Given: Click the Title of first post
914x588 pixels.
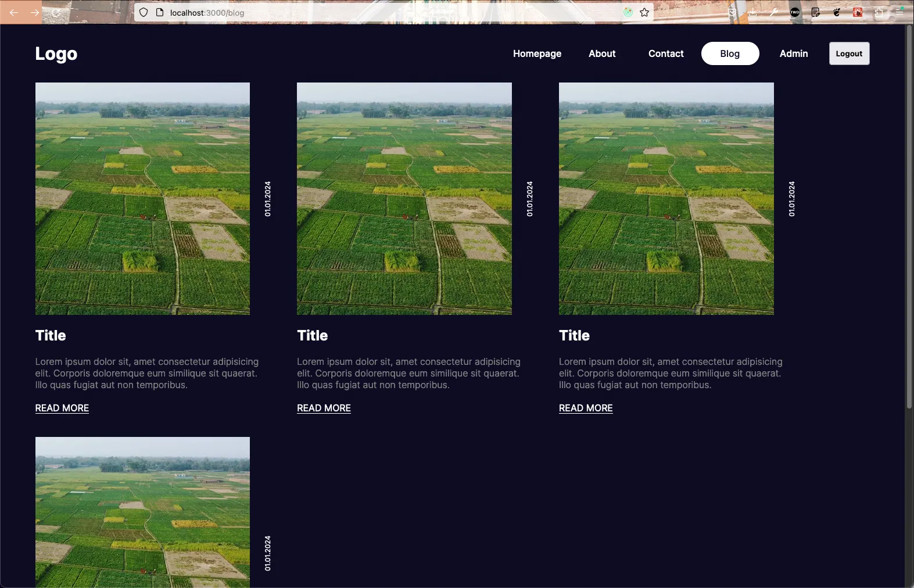Looking at the screenshot, I should 51,335.
